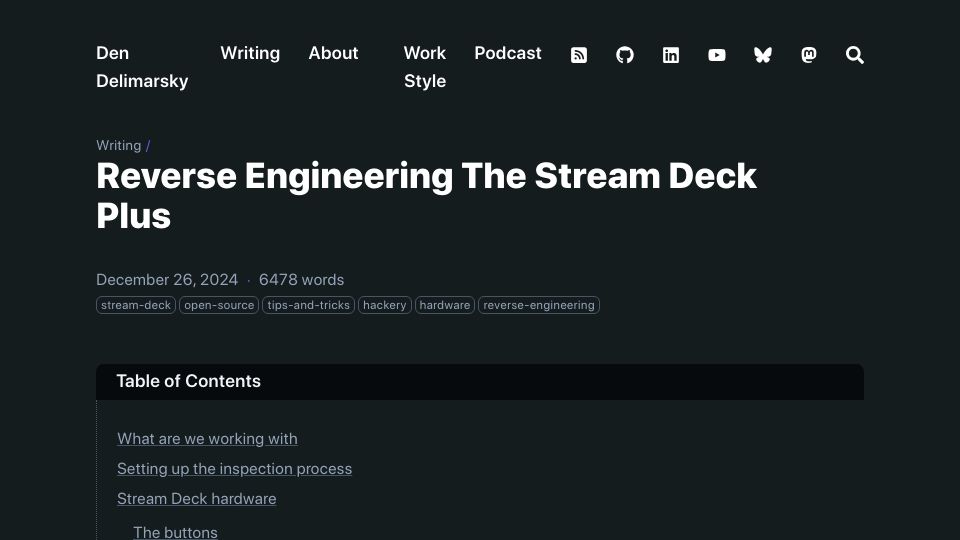Jump to Stream Deck hardware section

(197, 499)
